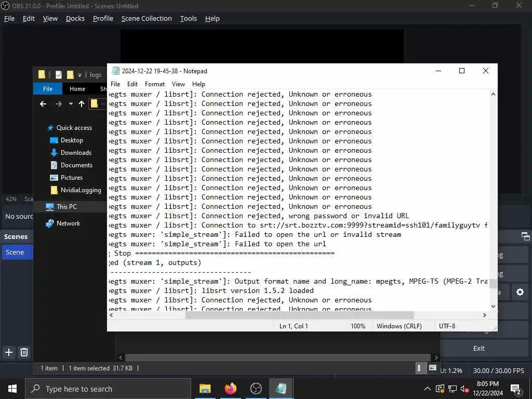Open the Downloads folder in the Explorer sidebar
Viewport: 532px width, 399px height.
(76, 153)
